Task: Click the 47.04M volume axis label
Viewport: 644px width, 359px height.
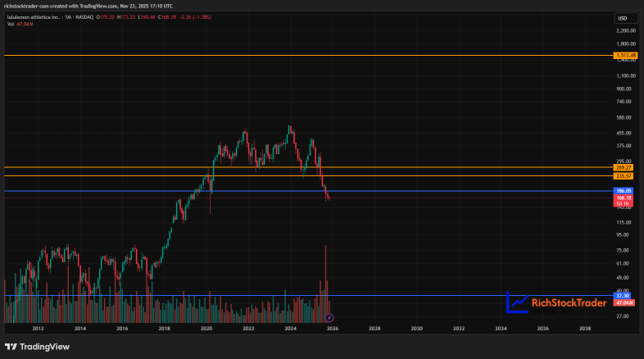Action: click(624, 302)
